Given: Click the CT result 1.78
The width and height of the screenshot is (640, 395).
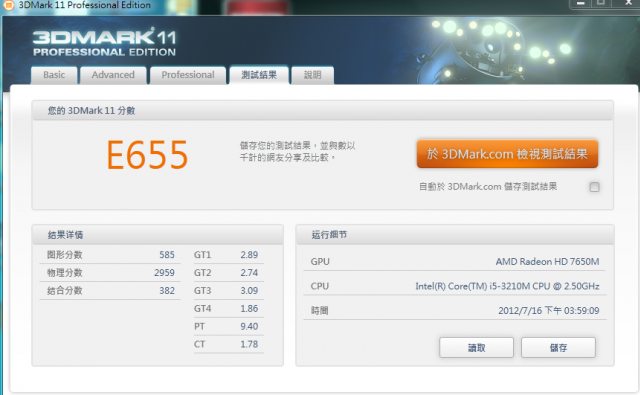Looking at the screenshot, I should click(x=249, y=344).
